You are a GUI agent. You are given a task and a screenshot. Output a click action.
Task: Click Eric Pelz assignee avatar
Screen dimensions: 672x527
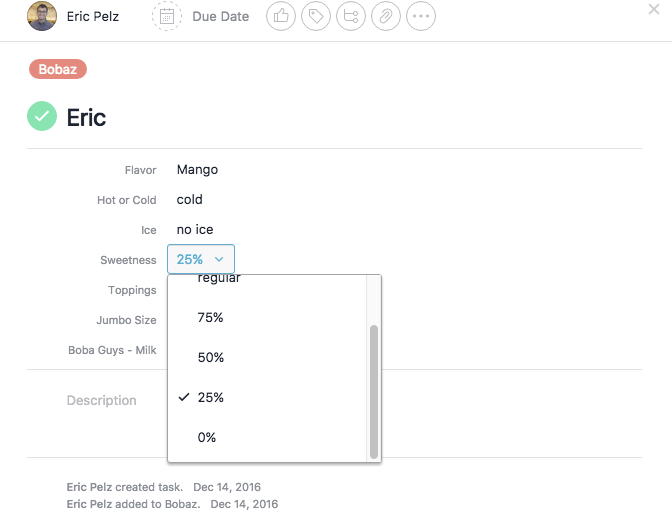coord(42,16)
